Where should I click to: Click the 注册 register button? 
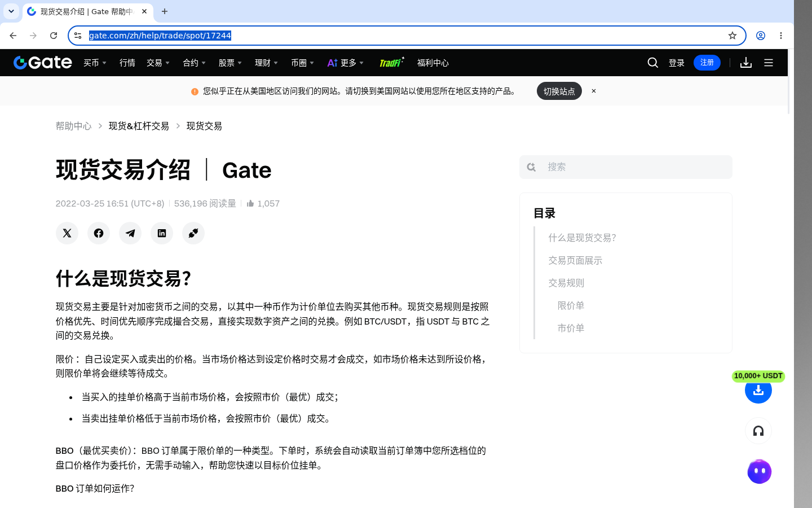point(707,63)
